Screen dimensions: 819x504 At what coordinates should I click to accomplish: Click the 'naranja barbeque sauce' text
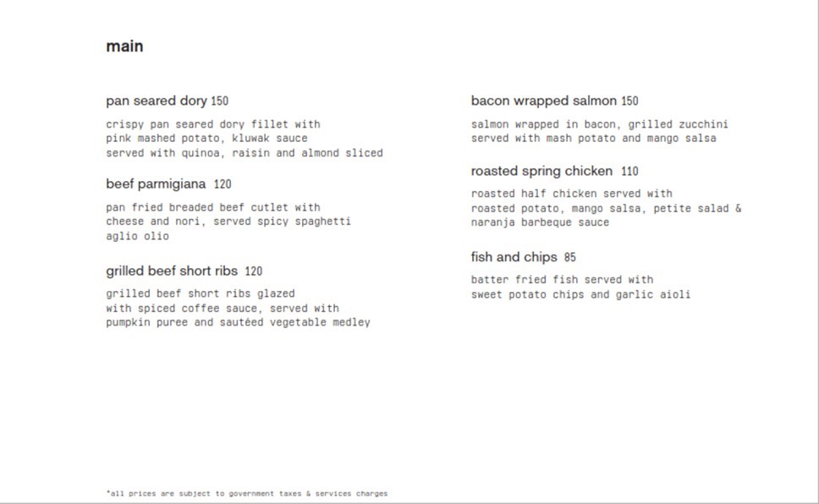coord(540,222)
